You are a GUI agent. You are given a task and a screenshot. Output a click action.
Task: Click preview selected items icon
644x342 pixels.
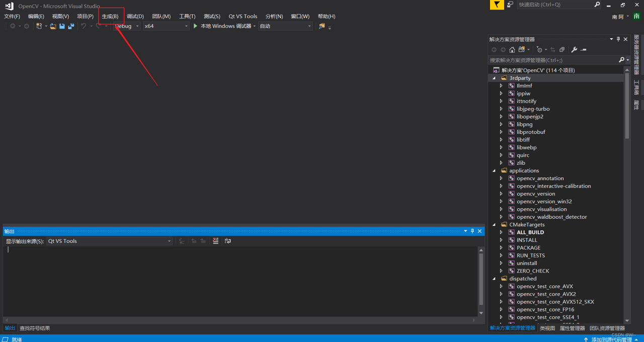coord(584,50)
